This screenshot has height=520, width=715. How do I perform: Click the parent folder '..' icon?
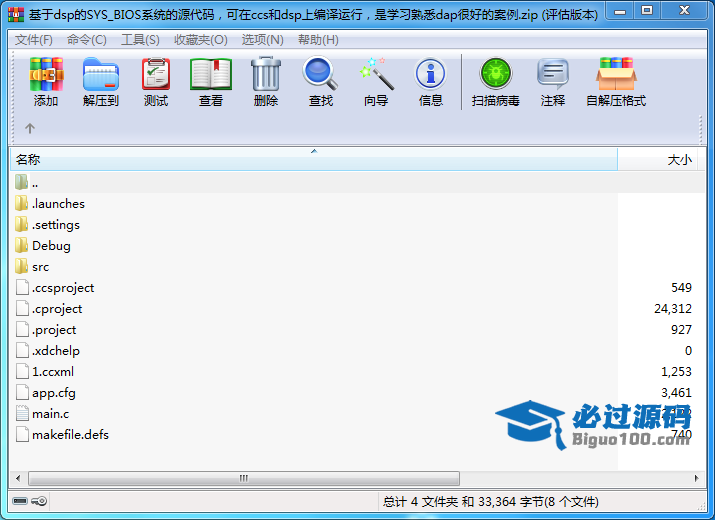point(21,182)
